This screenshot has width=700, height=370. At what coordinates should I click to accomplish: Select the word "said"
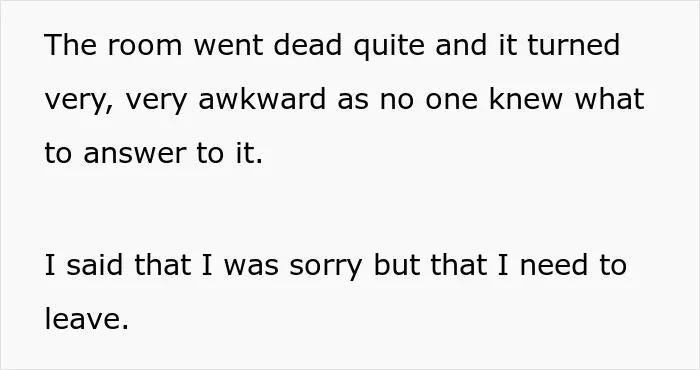coord(94,264)
